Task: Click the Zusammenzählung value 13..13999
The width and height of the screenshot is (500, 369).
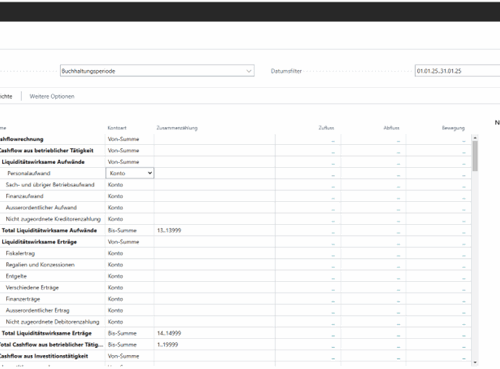Action: coord(169,230)
